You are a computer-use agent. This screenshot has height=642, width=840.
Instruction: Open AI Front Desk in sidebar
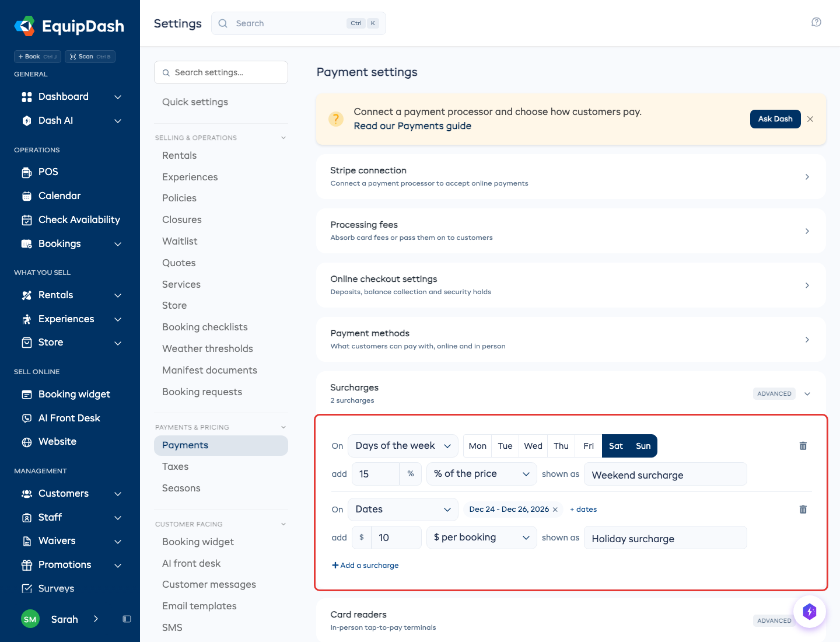point(70,418)
